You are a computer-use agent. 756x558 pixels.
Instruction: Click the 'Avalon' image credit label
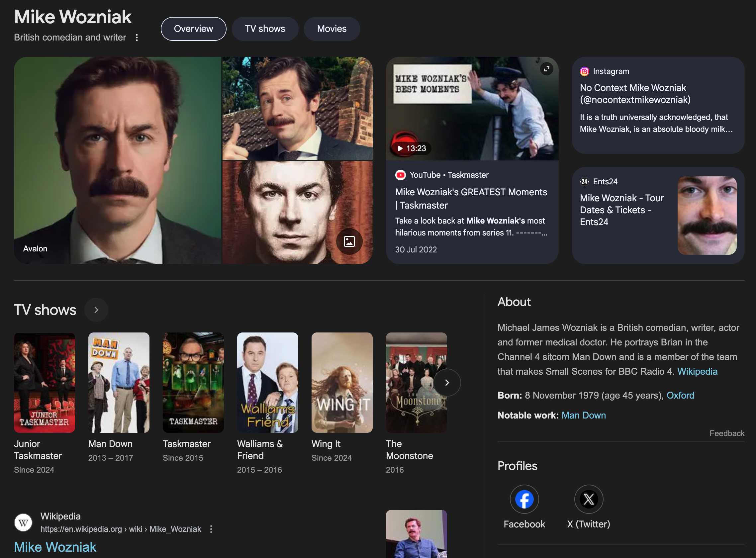coord(35,249)
